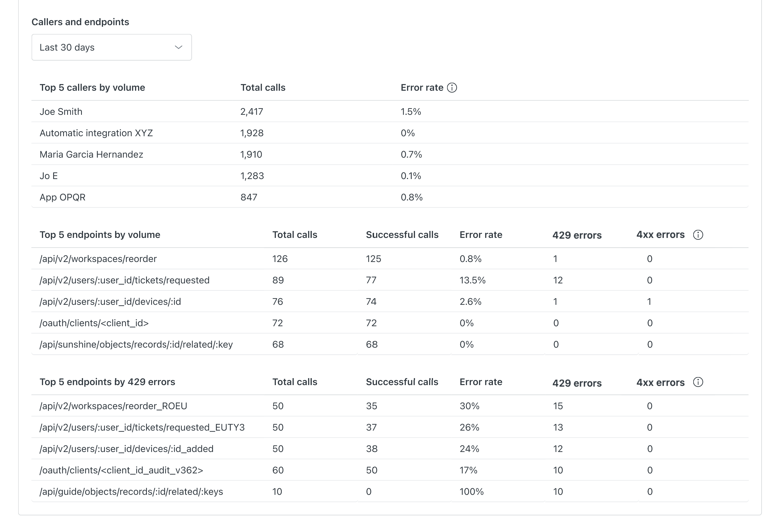Image resolution: width=777 pixels, height=532 pixels.
Task: Click the dropdown chevron arrow
Action: (x=178, y=47)
